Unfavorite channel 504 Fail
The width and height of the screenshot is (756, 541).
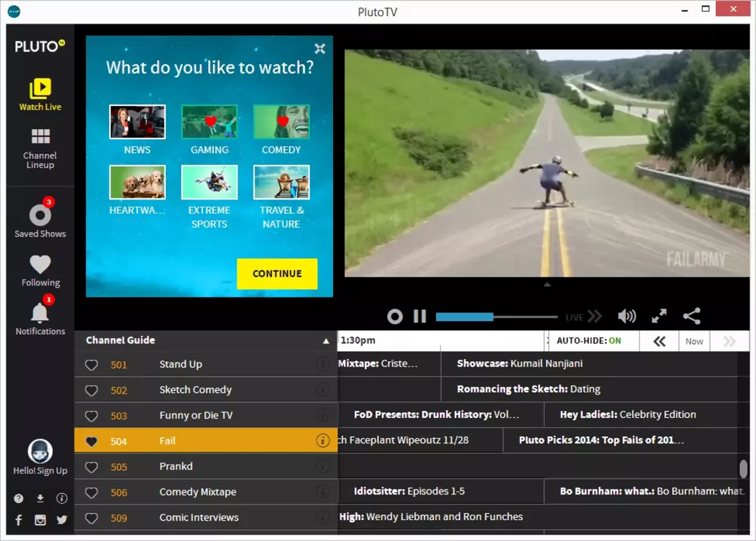pyautogui.click(x=91, y=442)
